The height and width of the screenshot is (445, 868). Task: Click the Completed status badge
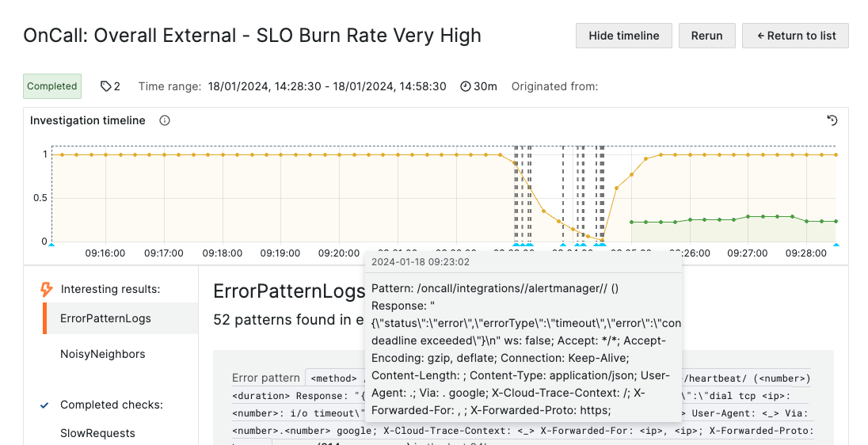52,86
